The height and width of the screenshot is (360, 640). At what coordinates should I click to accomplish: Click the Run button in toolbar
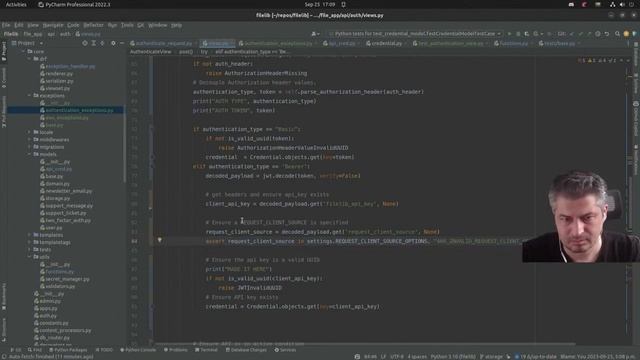pyautogui.click(x=509, y=34)
